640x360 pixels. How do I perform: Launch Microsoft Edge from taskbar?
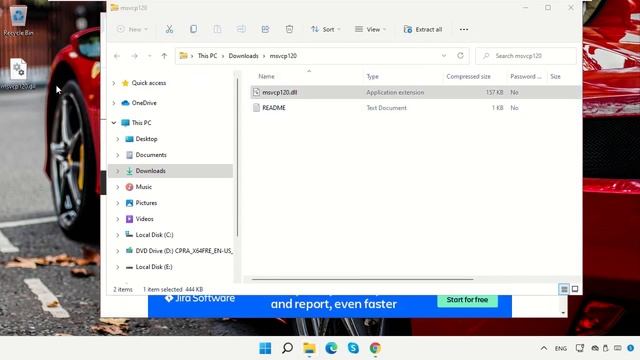click(x=331, y=348)
